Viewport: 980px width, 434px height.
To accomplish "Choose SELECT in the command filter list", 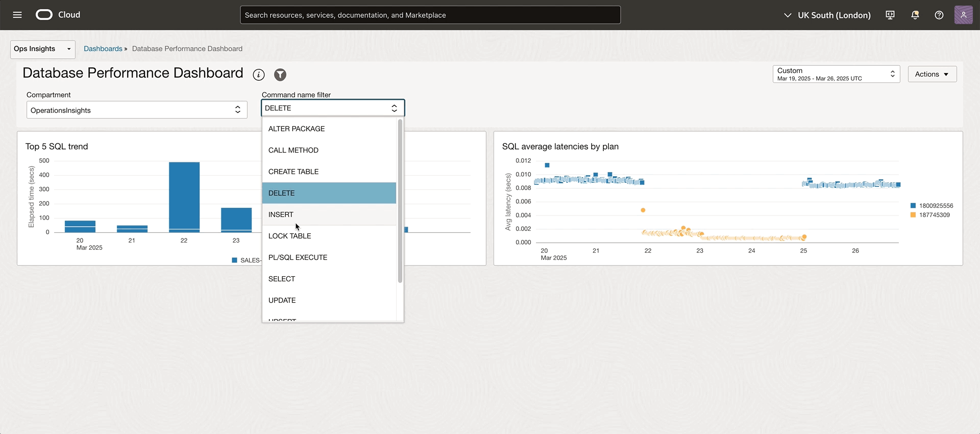I will click(282, 279).
